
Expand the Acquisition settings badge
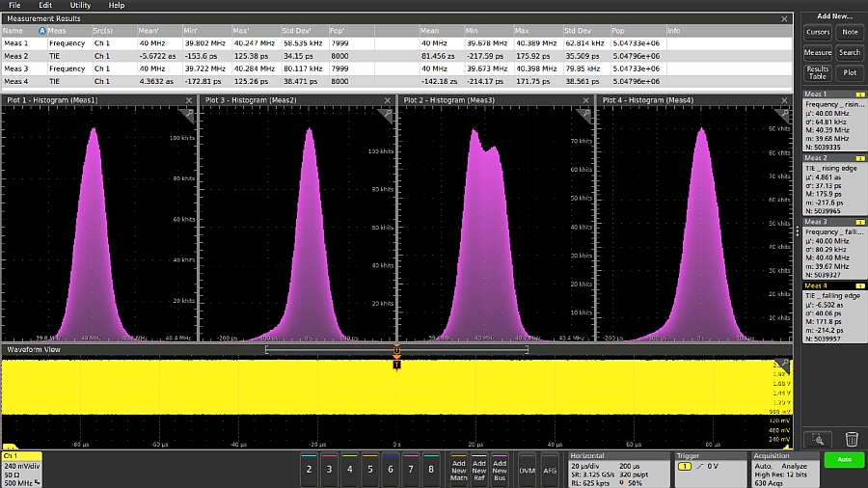(784, 468)
